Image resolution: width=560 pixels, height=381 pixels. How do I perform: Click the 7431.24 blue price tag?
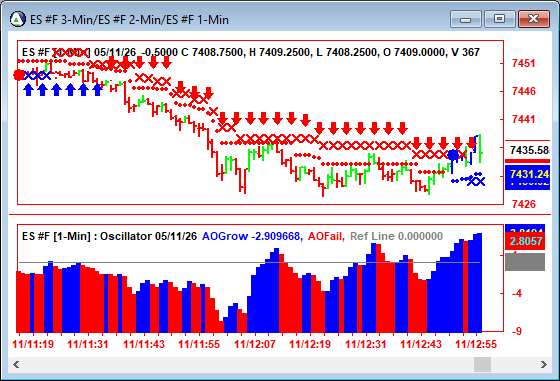[x=528, y=174]
